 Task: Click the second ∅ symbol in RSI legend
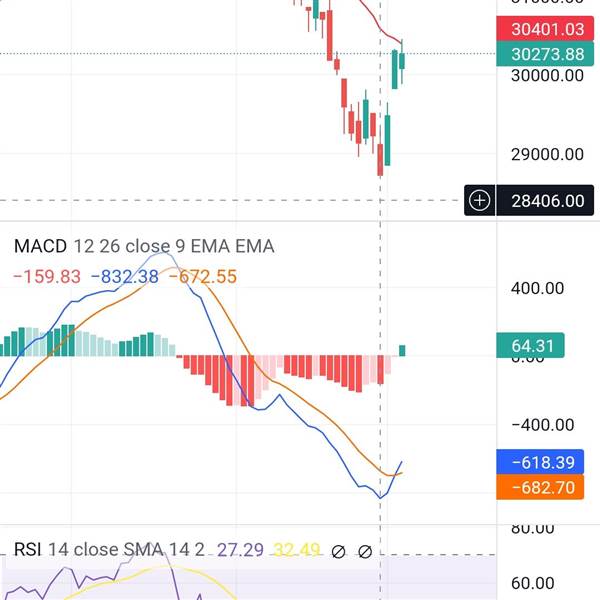[x=365, y=552]
